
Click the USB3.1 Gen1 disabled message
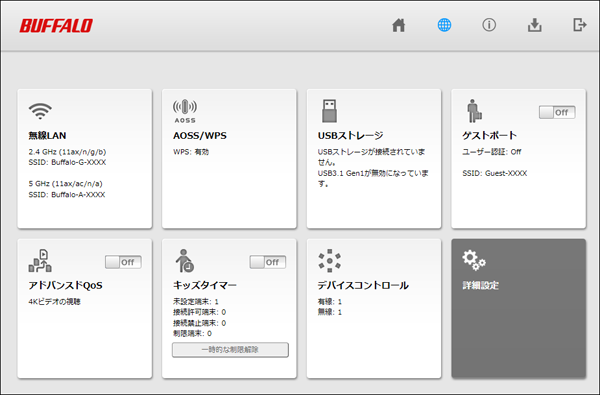pyautogui.click(x=373, y=178)
